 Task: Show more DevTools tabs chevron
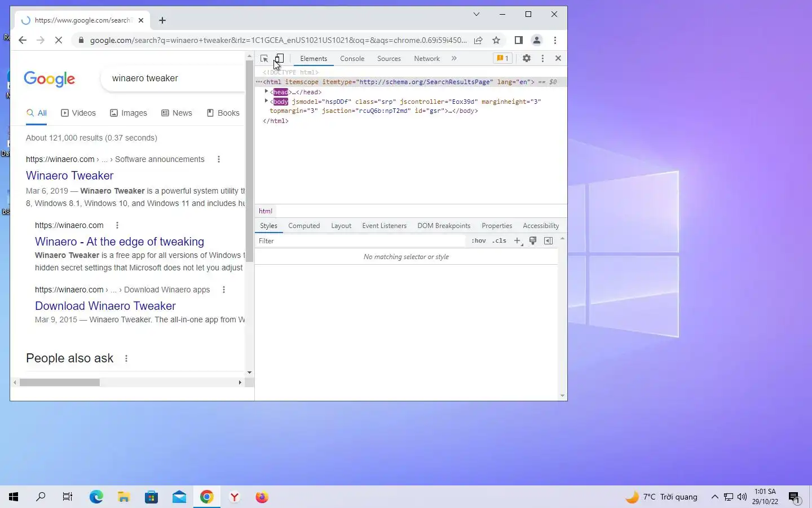pyautogui.click(x=454, y=58)
